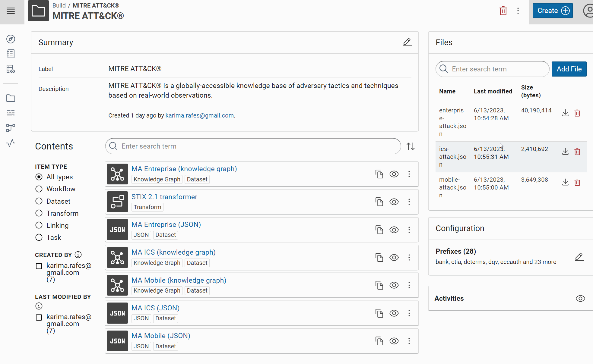Viewport: 593px width, 364px height.
Task: Download the enterprise-attack.json file
Action: click(565, 113)
